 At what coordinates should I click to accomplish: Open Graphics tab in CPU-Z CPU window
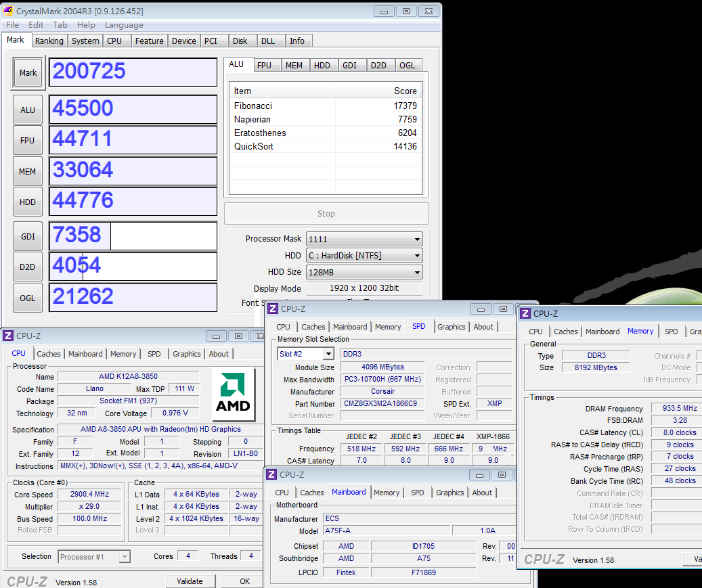point(187,354)
